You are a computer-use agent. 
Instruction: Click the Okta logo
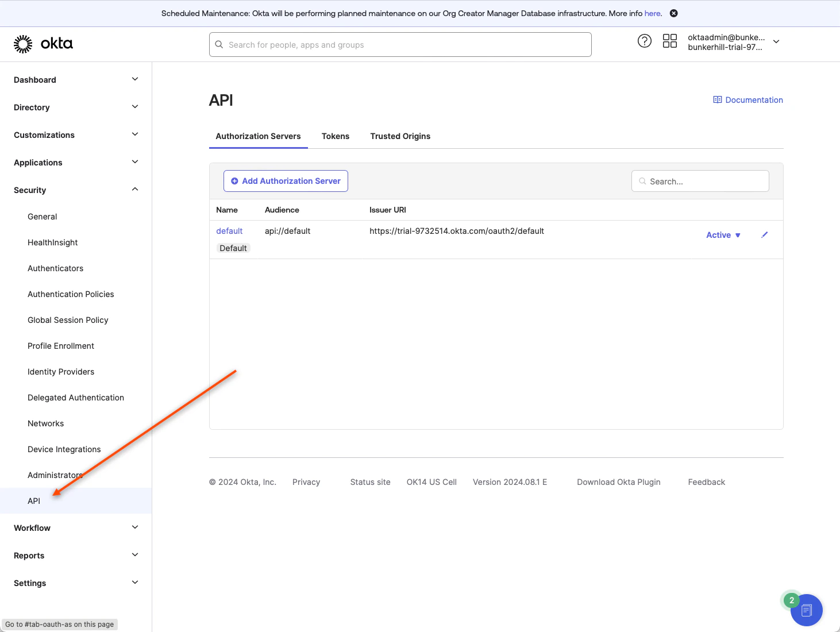43,44
